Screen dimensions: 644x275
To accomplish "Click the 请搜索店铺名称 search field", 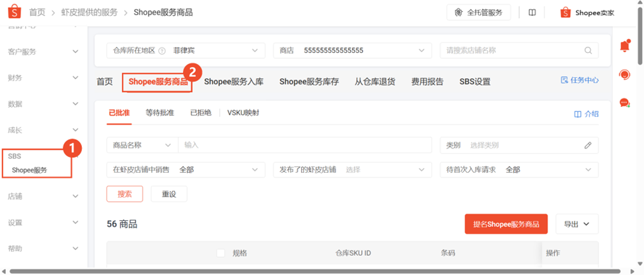I will coord(519,50).
